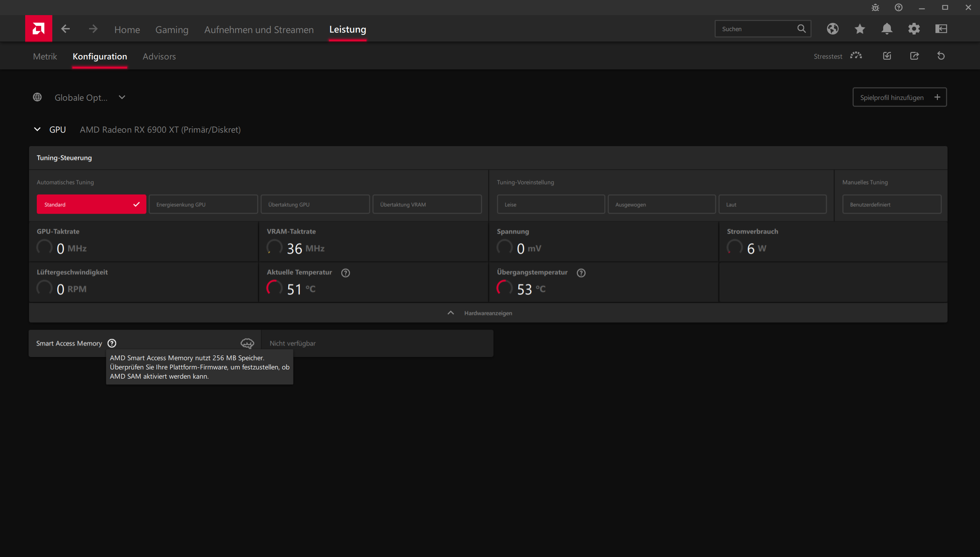Select Benutzerdefiniert manual tuning button
Screen dimensions: 980x557
[x=891, y=204]
